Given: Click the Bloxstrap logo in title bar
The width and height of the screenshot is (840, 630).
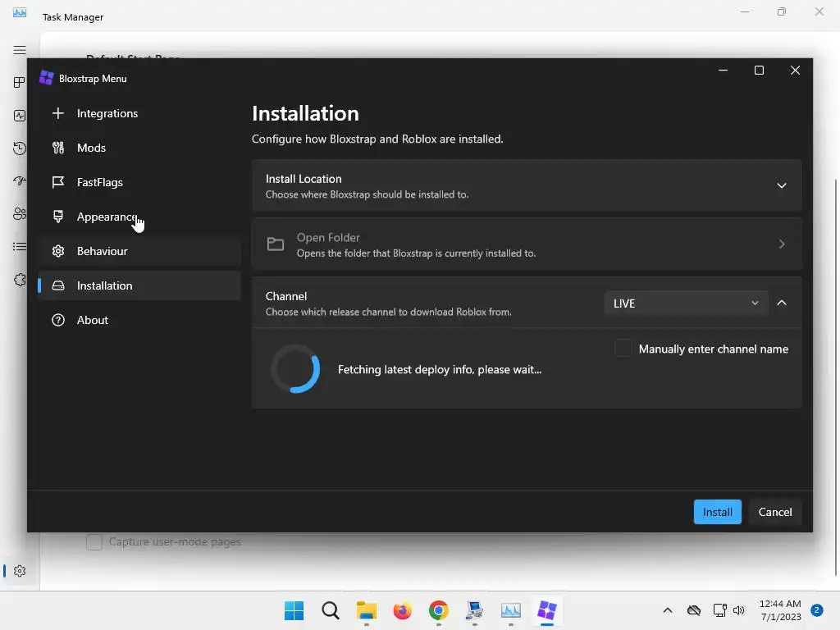Looking at the screenshot, I should 47,78.
